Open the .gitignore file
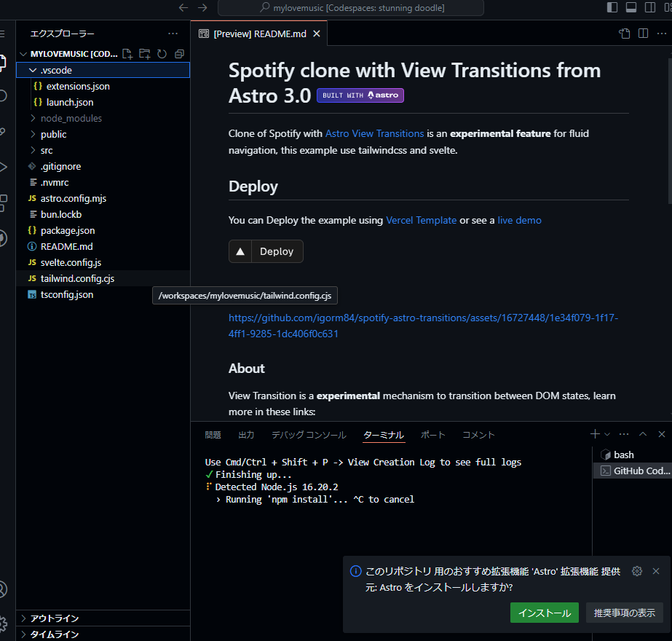This screenshot has width=672, height=641. 103,166
